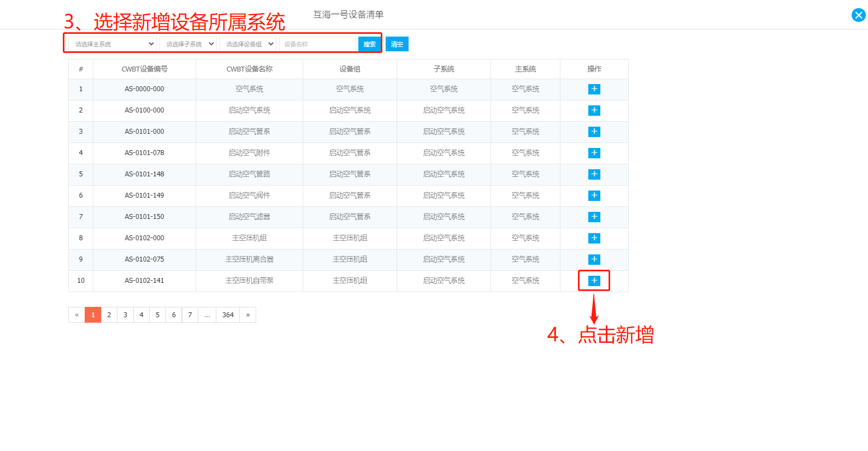Select cell AS-0102-141
868x451 pixels.
tap(144, 281)
